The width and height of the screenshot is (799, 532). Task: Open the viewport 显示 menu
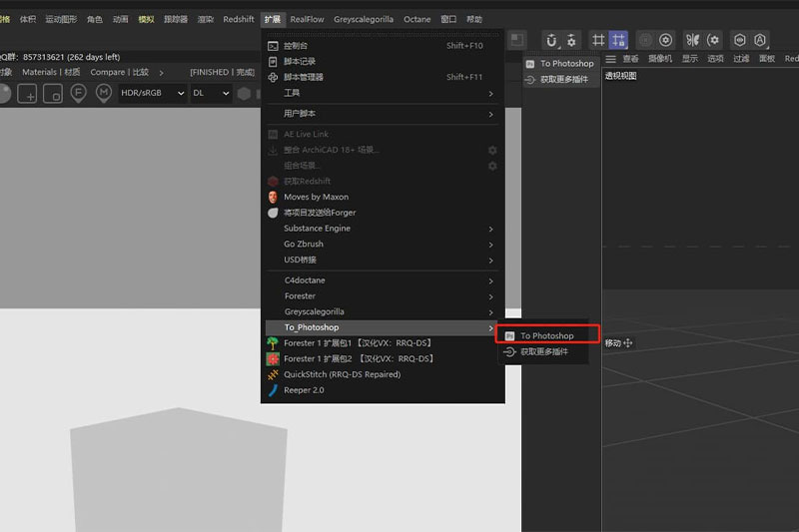[690, 59]
